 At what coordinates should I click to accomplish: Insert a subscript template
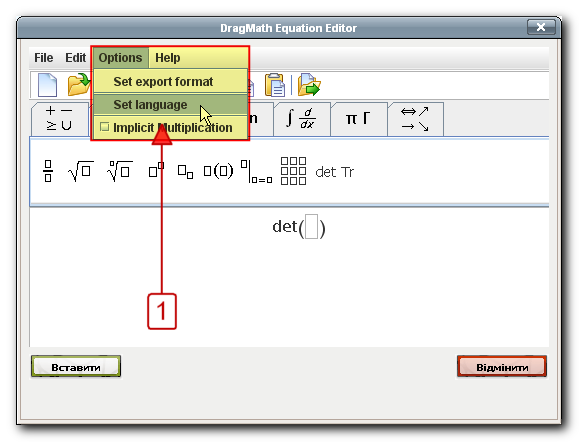tap(185, 172)
